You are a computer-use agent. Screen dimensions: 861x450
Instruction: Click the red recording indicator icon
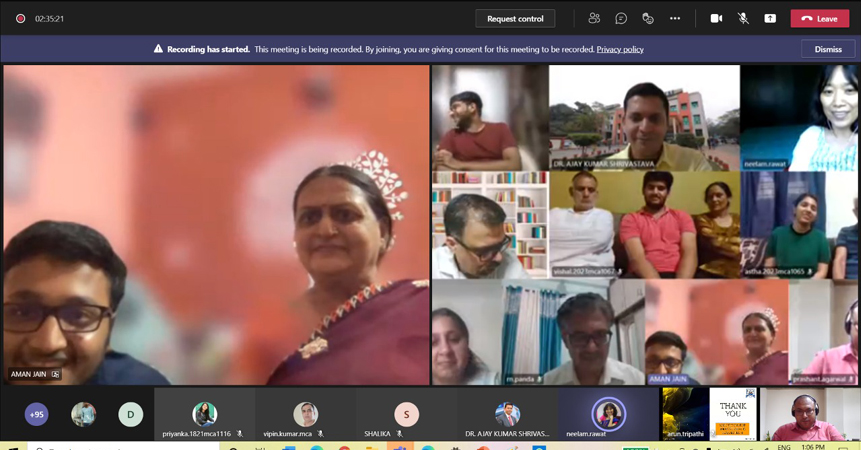coord(20,18)
